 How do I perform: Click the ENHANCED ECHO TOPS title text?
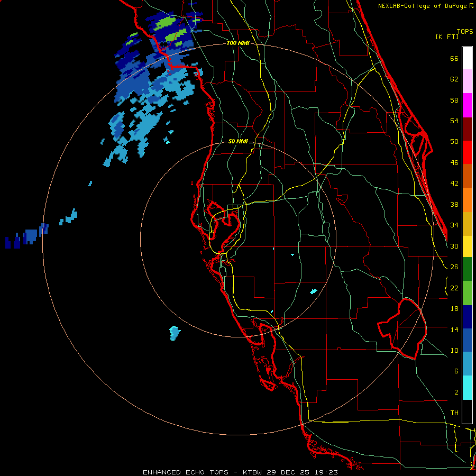[186, 472]
